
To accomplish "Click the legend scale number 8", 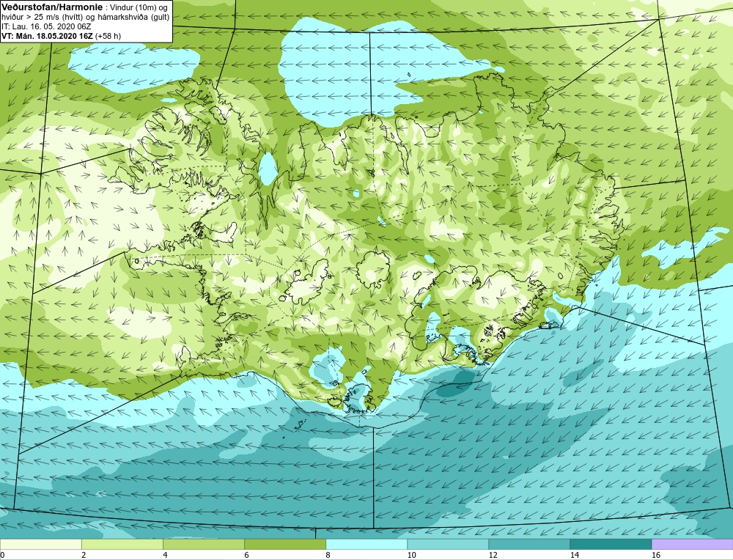I will point(328,555).
